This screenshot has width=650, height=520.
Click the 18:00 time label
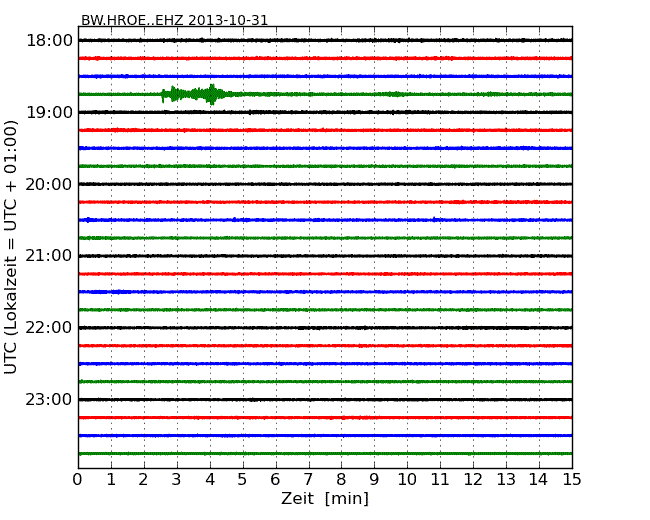click(x=49, y=41)
